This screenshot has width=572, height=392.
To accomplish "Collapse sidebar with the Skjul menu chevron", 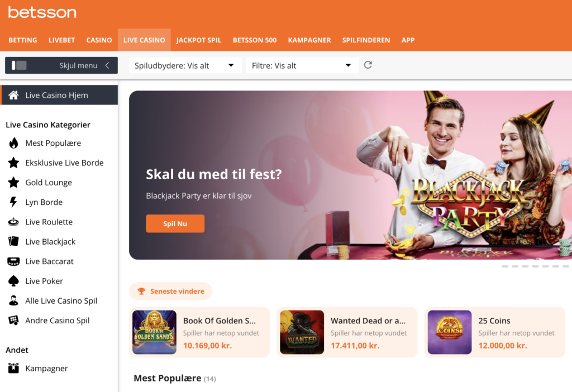I will tap(107, 65).
